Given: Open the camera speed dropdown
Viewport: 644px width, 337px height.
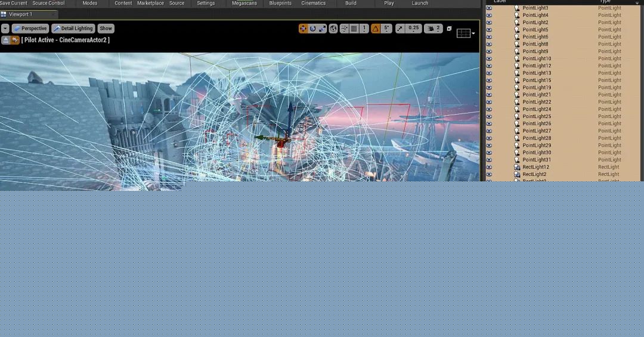Looking at the screenshot, I should pos(434,29).
